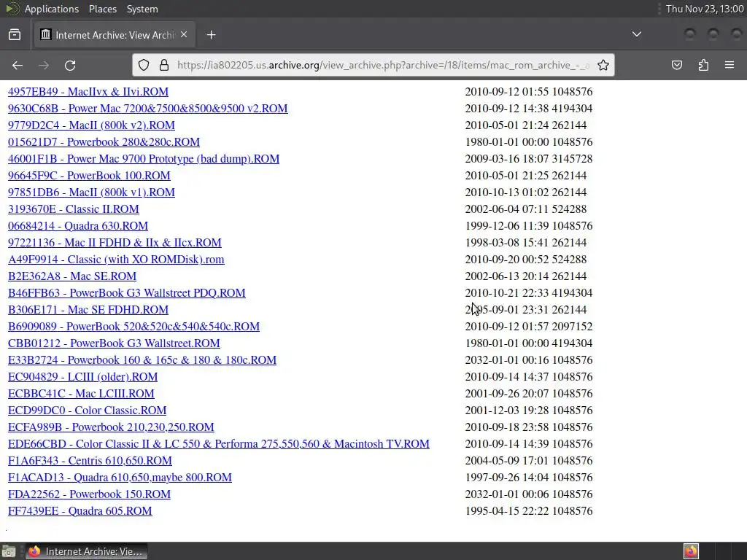Open CBB01212 PowerBook G3 Wallstreet.ROM
Image resolution: width=747 pixels, height=560 pixels.
[x=114, y=343]
